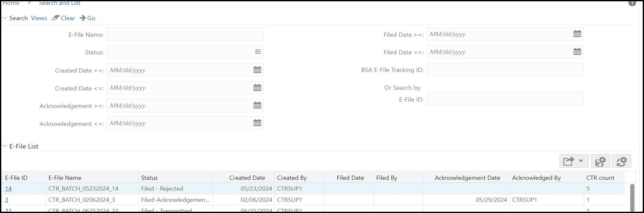Click the refresh gear icon
This screenshot has width=644, height=213.
coord(622,161)
